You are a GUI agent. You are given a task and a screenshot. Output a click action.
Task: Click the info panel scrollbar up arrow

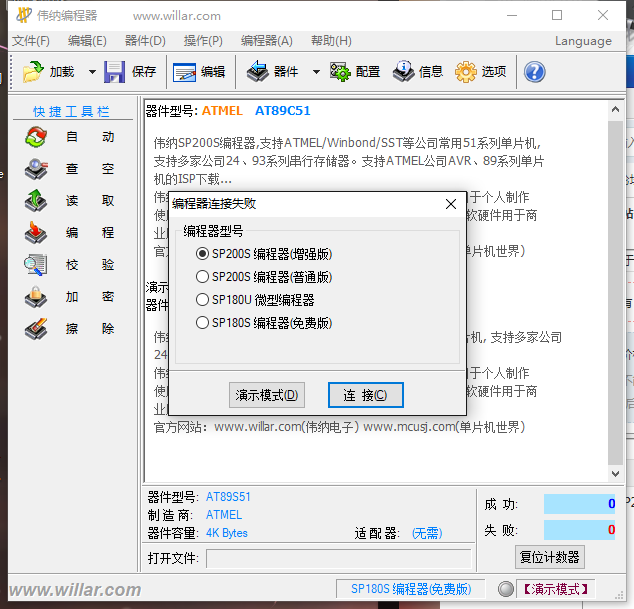pos(615,109)
